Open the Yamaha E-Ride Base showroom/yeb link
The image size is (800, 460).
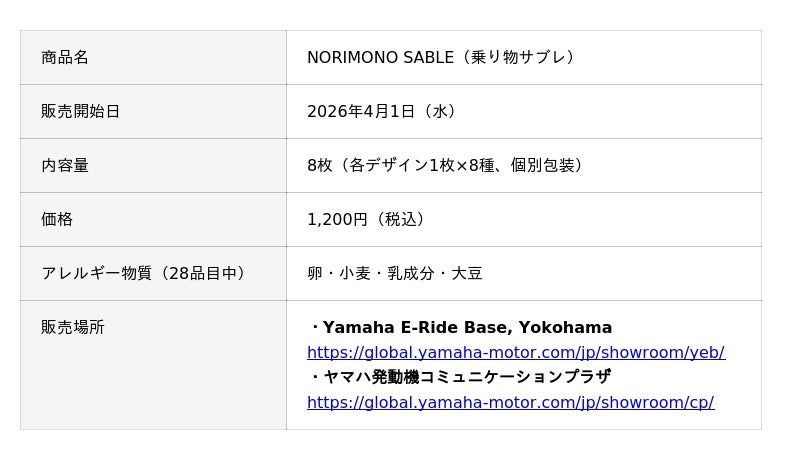point(515,352)
